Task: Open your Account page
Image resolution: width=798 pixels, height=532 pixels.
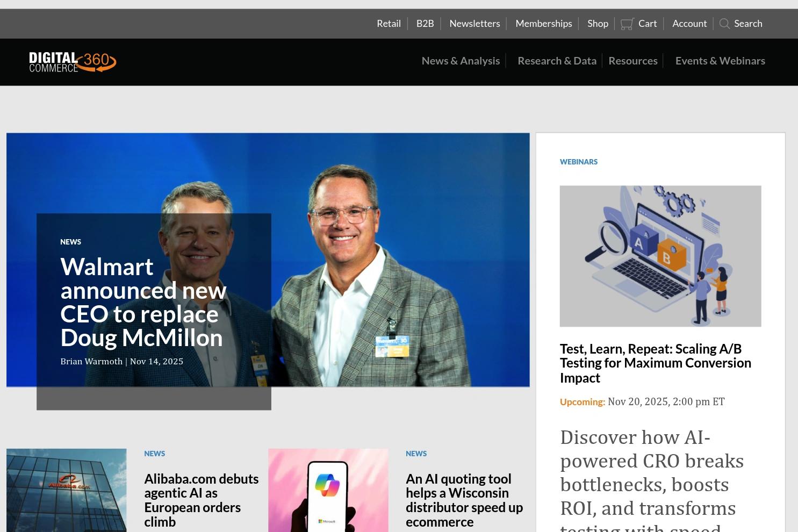Action: coord(689,23)
